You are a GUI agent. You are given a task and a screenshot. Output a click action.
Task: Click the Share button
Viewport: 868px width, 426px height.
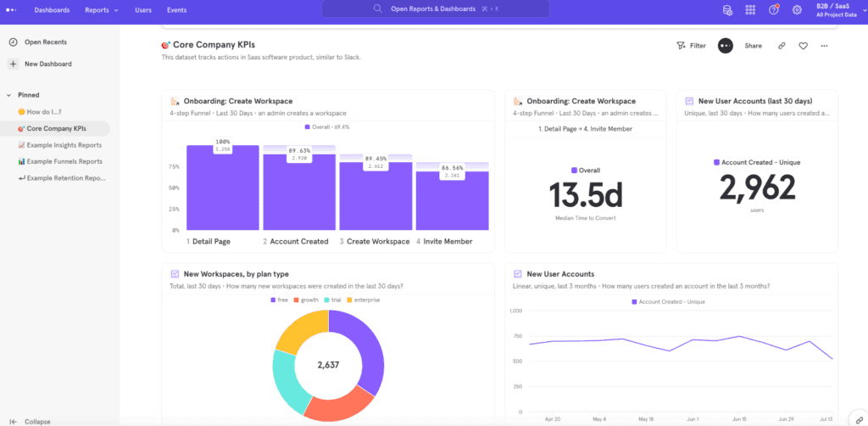coord(753,46)
